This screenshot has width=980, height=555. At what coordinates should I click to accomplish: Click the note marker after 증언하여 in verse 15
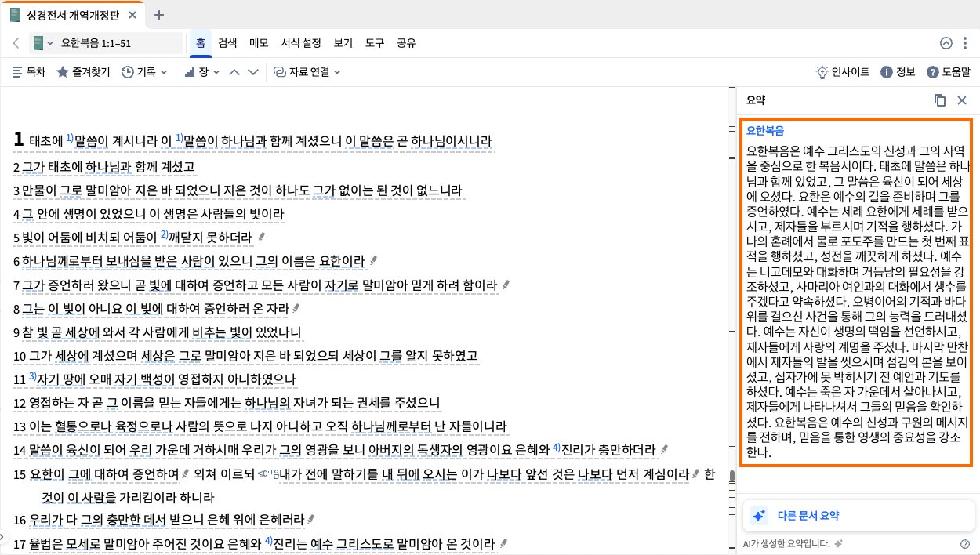tap(186, 474)
